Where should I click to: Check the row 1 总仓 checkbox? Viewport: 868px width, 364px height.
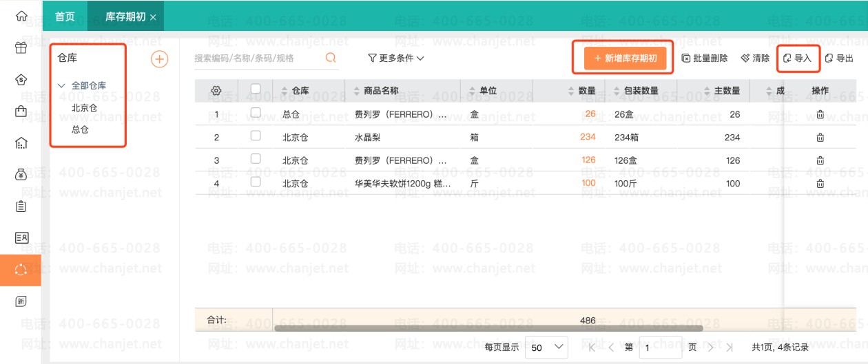pos(256,112)
